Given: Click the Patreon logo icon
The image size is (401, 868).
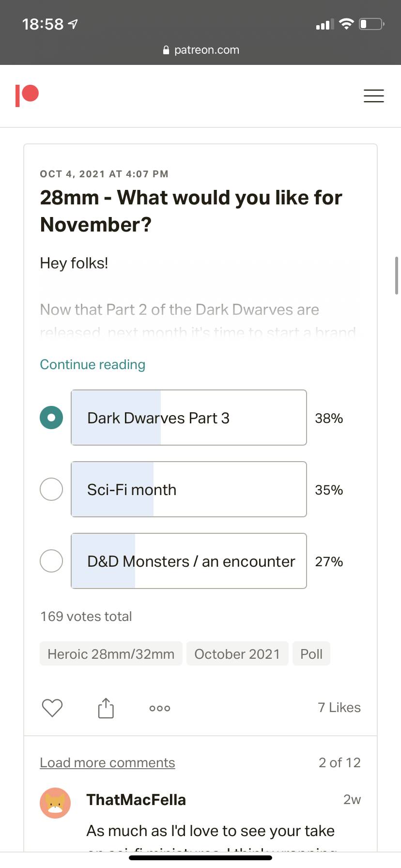Looking at the screenshot, I should coord(27,95).
